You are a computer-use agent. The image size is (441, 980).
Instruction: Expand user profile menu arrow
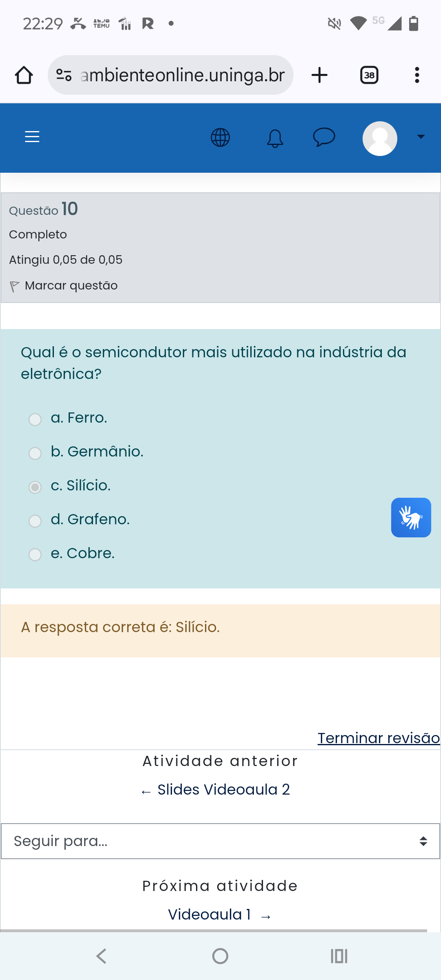[421, 137]
